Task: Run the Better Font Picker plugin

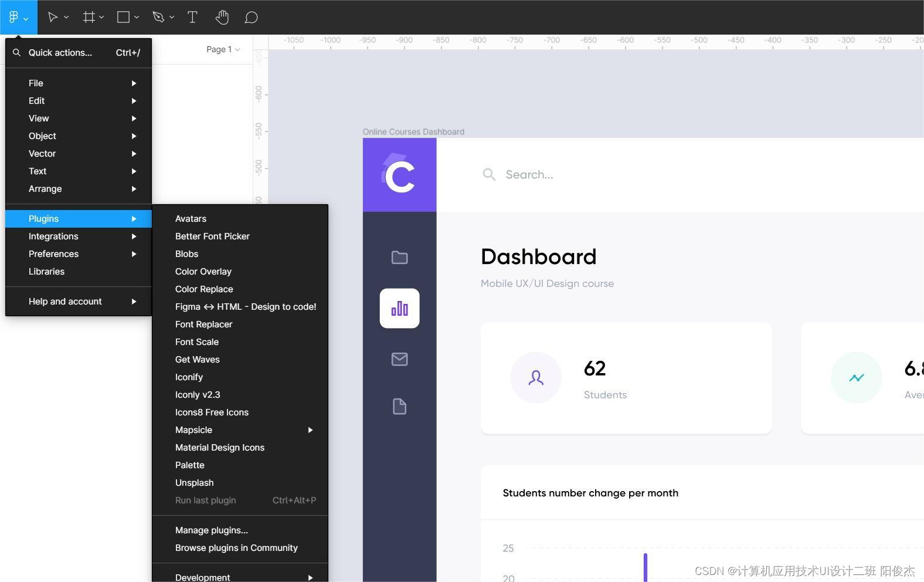Action: (x=240, y=236)
